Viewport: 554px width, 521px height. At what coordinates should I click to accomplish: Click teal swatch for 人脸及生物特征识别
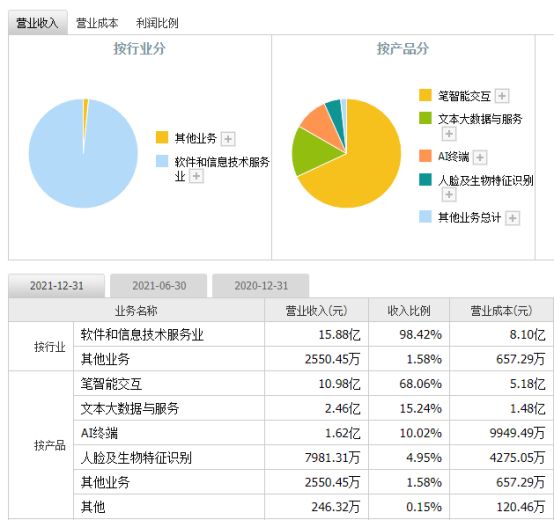[425, 179]
